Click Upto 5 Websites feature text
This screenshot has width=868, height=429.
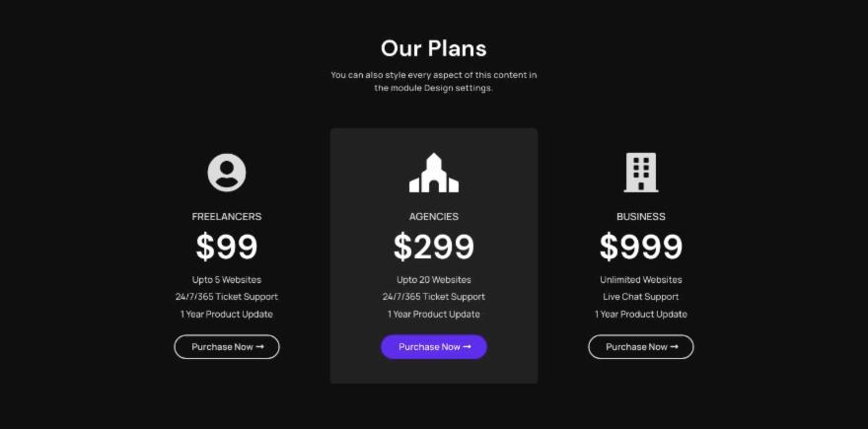[227, 280]
